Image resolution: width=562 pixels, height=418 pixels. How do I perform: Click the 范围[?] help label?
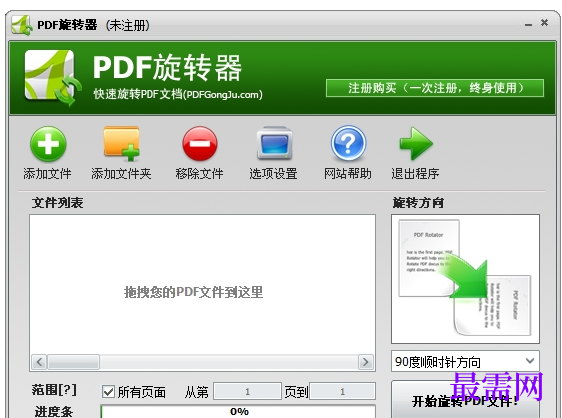[x=54, y=390]
